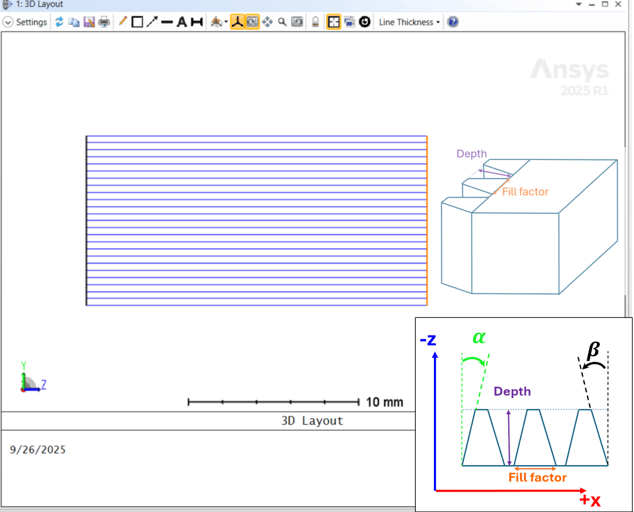Toggle the highlighted four-square layout button
Screen dimensions: 634x512
[x=334, y=22]
